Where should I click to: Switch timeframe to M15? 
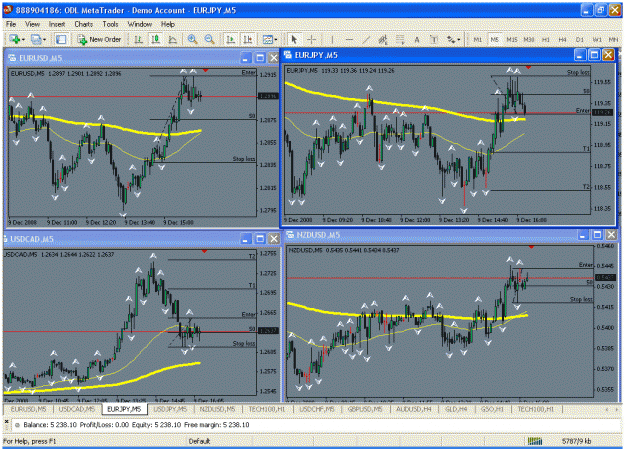click(x=512, y=39)
